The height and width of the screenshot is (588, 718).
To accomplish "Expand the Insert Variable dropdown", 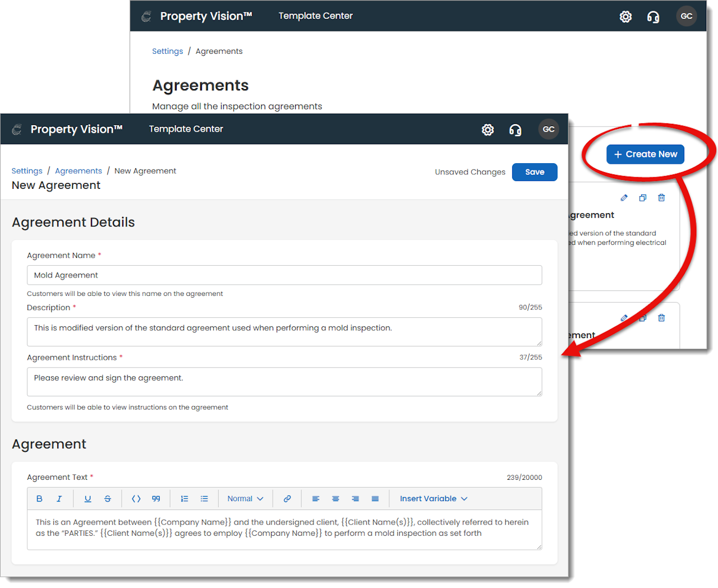I will pos(434,499).
